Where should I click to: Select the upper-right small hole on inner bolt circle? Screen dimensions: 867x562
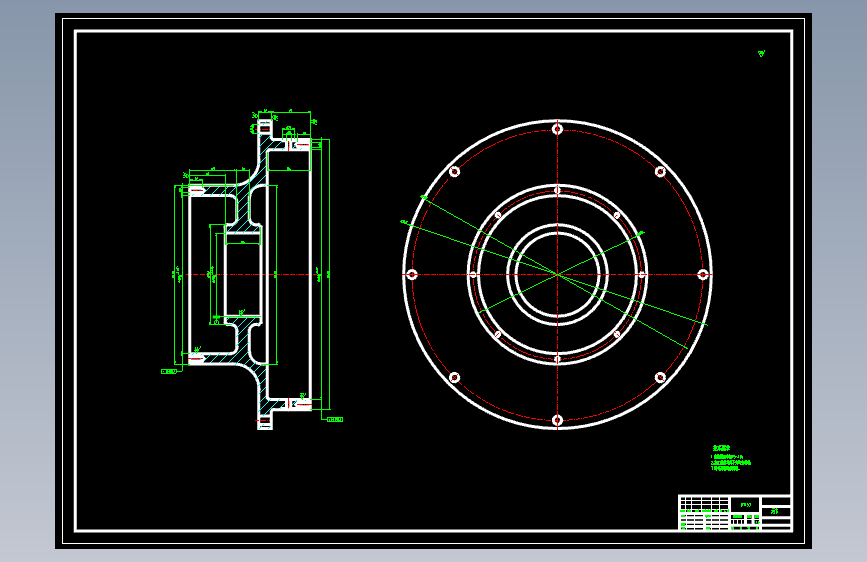pos(617,215)
